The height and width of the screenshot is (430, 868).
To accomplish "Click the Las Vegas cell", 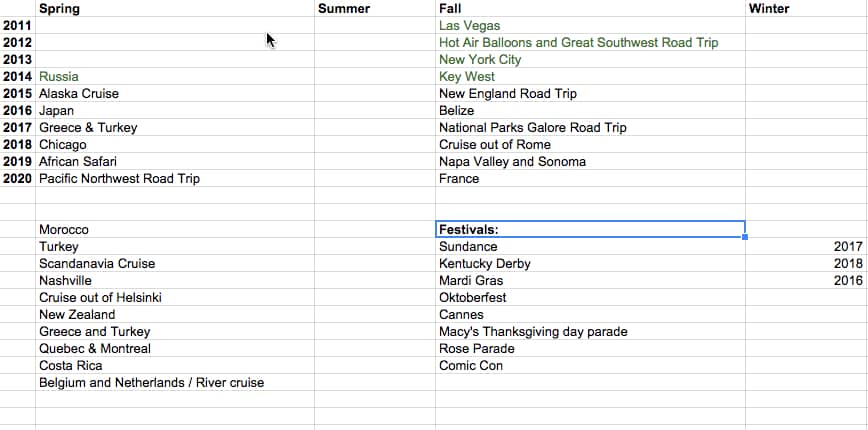I will [x=590, y=25].
